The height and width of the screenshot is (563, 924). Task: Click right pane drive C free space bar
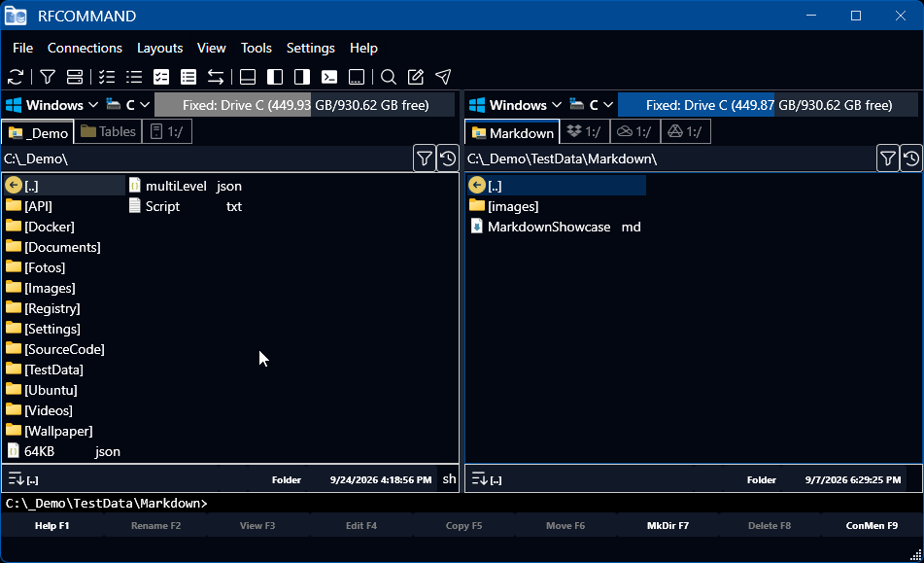(768, 105)
